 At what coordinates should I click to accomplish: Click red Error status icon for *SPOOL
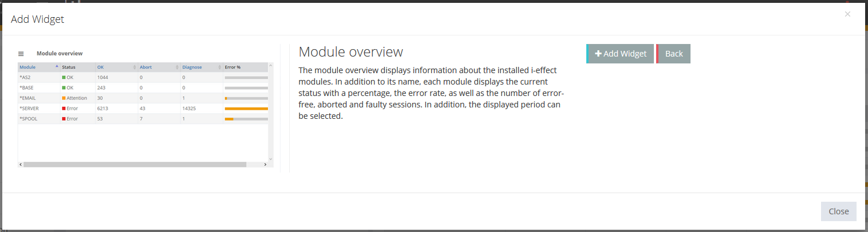[x=64, y=119]
